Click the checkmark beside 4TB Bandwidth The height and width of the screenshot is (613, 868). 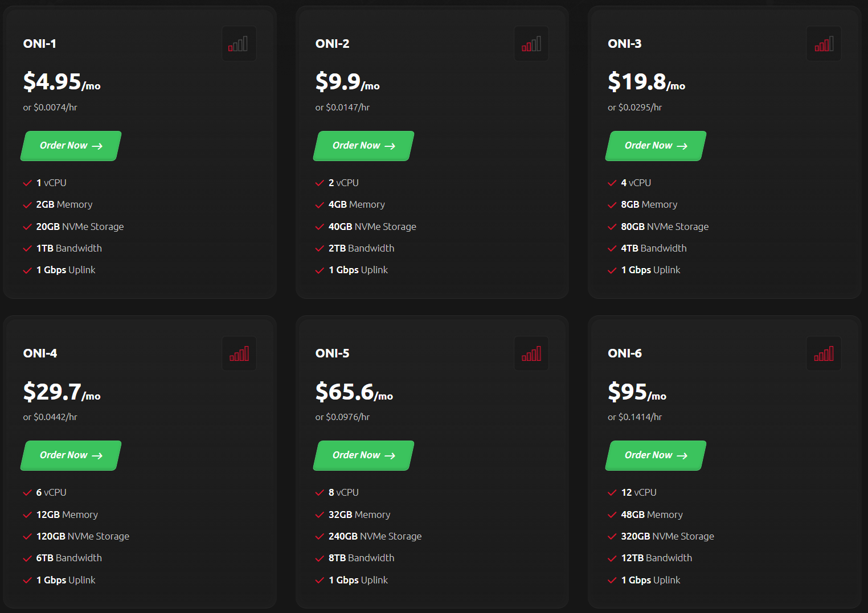(612, 249)
